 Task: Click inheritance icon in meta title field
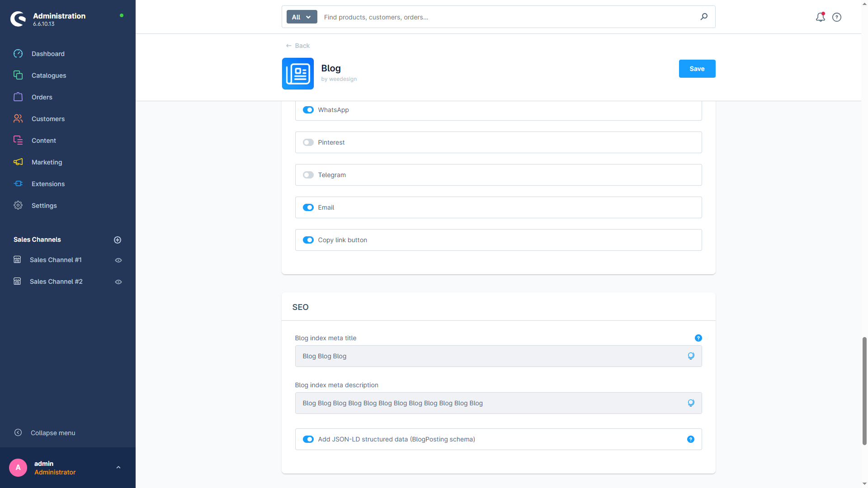[x=691, y=356]
